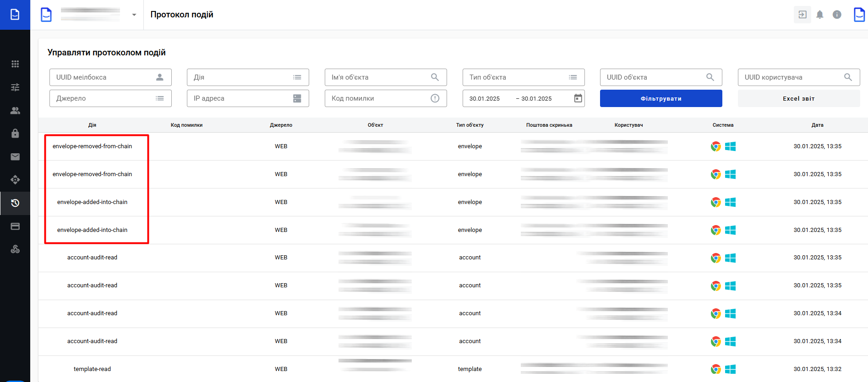
Task: Open the lock security sidebar icon
Action: coord(15,134)
